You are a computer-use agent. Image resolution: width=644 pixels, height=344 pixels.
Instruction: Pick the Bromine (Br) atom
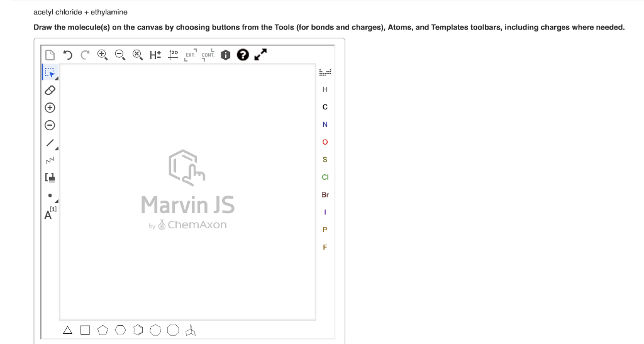click(325, 194)
